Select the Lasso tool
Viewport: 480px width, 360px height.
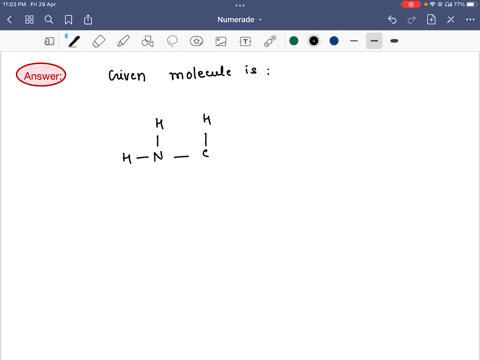pos(172,41)
